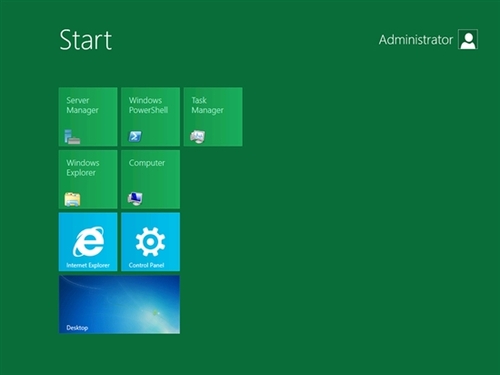
Task: Click the Control Panel caption text
Action: click(x=146, y=265)
